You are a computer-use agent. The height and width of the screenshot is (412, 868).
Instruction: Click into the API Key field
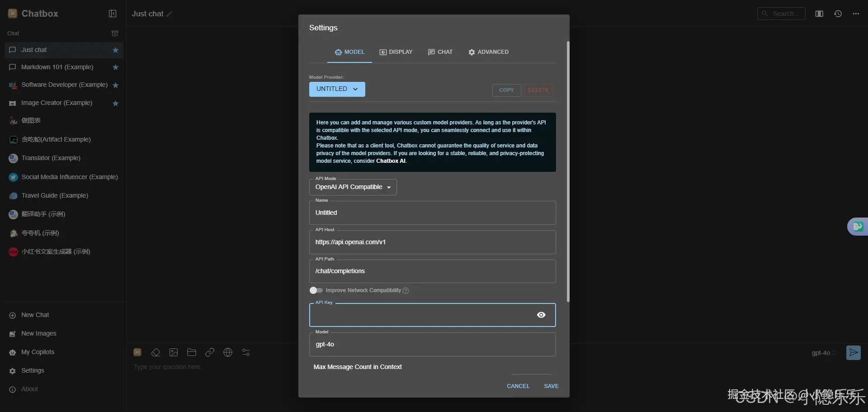[x=433, y=315]
